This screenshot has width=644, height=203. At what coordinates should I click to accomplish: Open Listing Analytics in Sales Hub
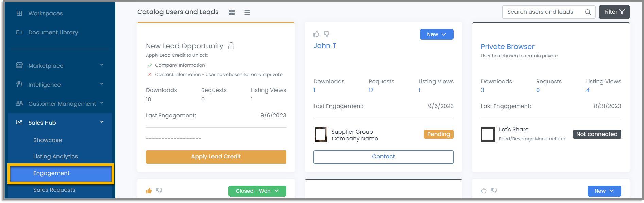[55, 156]
